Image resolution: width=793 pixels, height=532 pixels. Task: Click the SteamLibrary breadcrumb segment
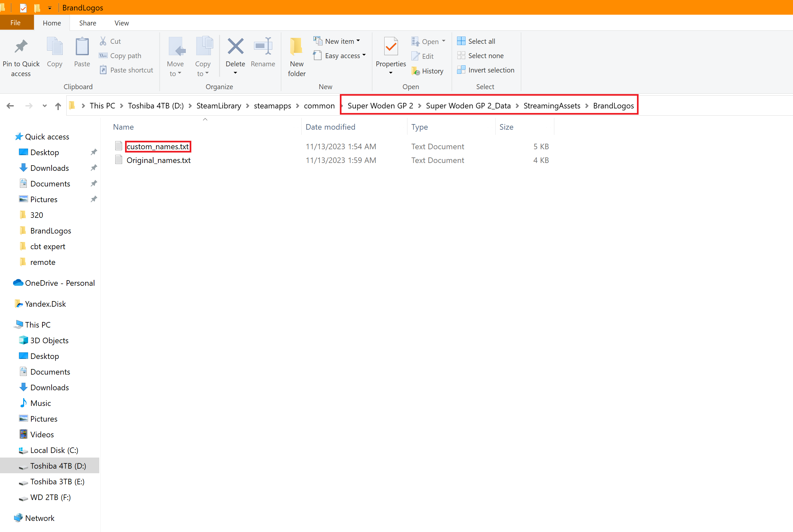tap(218, 106)
